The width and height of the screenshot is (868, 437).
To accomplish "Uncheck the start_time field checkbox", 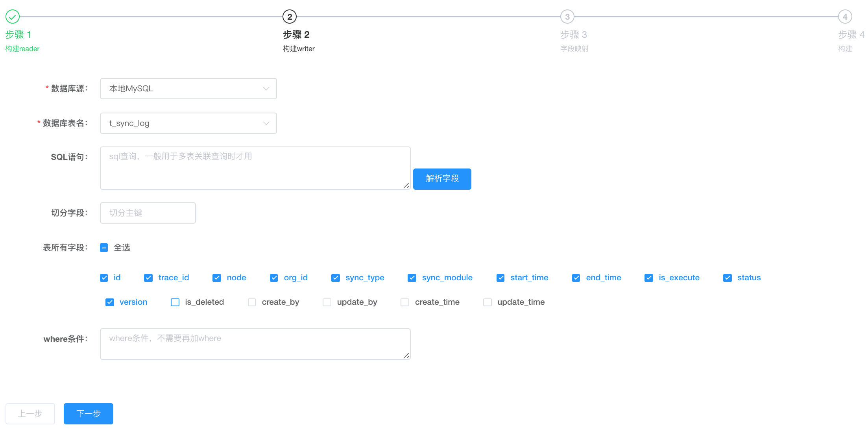I will point(500,278).
